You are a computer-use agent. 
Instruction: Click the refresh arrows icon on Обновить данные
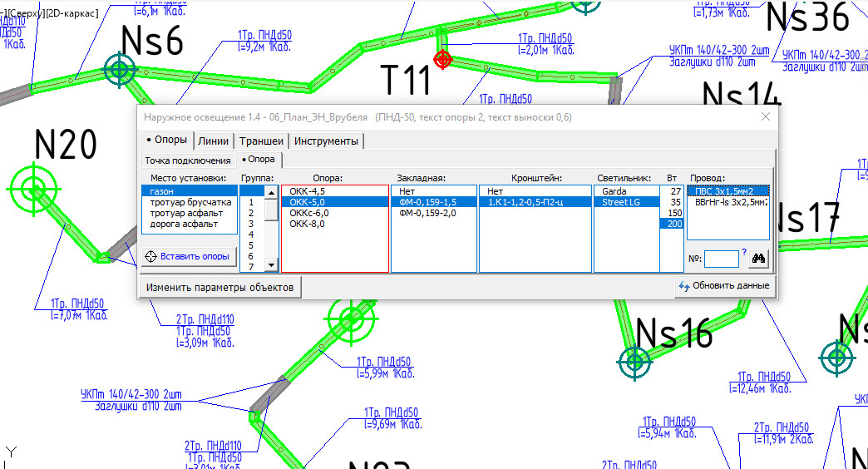click(684, 286)
